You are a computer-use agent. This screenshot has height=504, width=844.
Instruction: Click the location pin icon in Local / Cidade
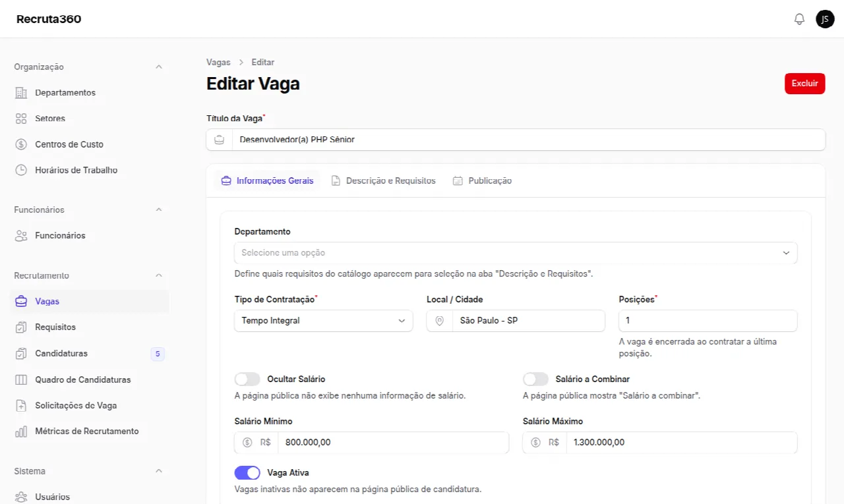439,321
